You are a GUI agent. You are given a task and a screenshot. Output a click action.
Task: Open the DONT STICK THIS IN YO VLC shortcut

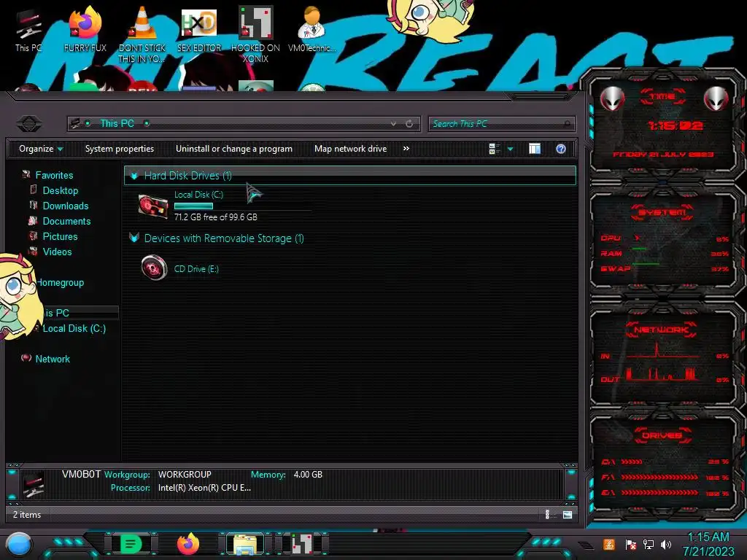pos(142,35)
